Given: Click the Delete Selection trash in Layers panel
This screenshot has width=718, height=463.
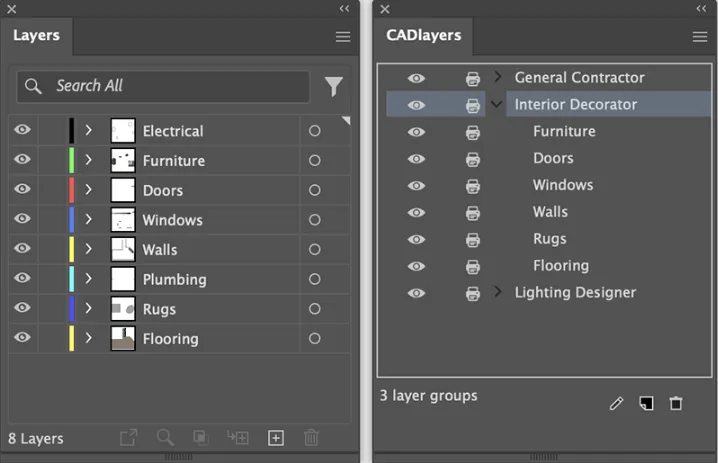Looking at the screenshot, I should click(x=311, y=437).
